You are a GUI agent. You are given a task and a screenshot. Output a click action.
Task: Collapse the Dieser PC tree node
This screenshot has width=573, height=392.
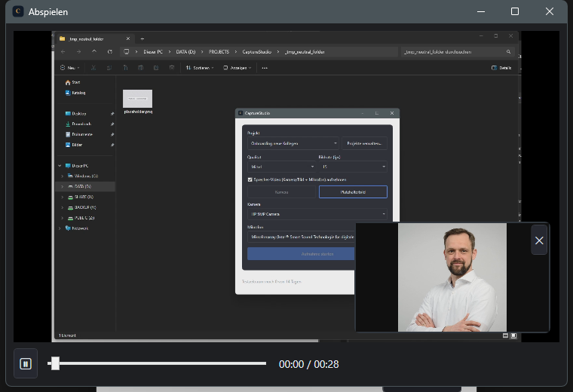60,166
